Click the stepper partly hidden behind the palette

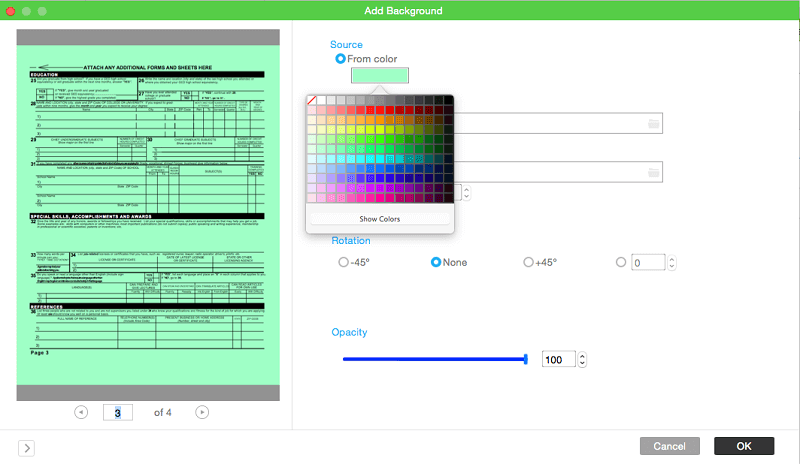[x=466, y=192]
